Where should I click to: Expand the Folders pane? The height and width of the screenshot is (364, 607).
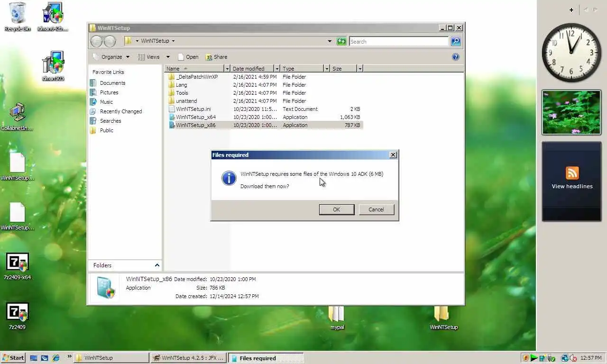(157, 265)
